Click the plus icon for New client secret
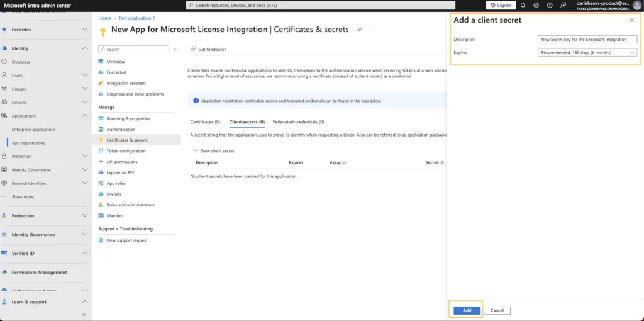Screen dimensions: 644x321 195,151
